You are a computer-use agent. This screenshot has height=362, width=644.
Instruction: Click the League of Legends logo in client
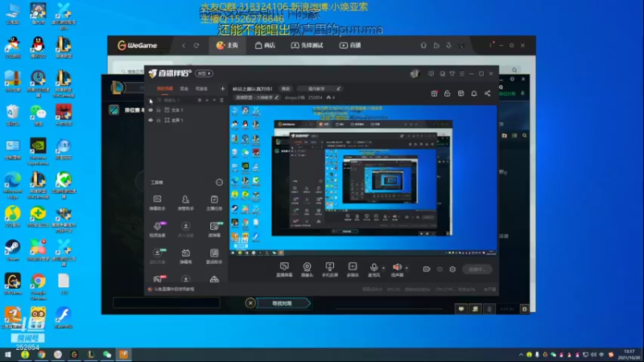tap(117, 87)
